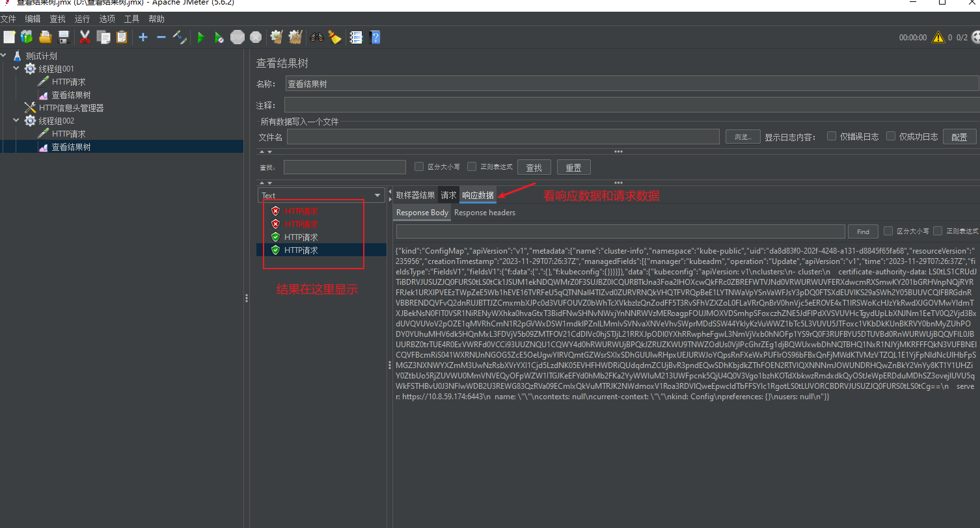Open the 帮助 menu

pos(156,19)
